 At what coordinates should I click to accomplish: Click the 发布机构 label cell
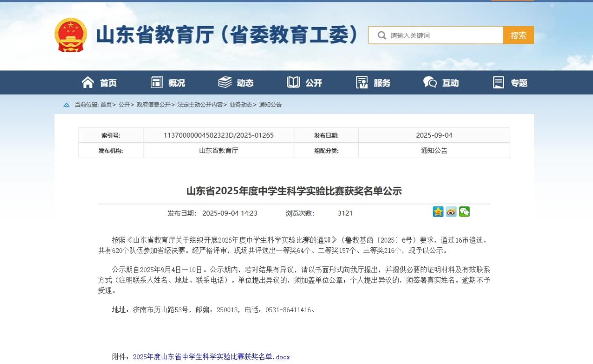111,151
